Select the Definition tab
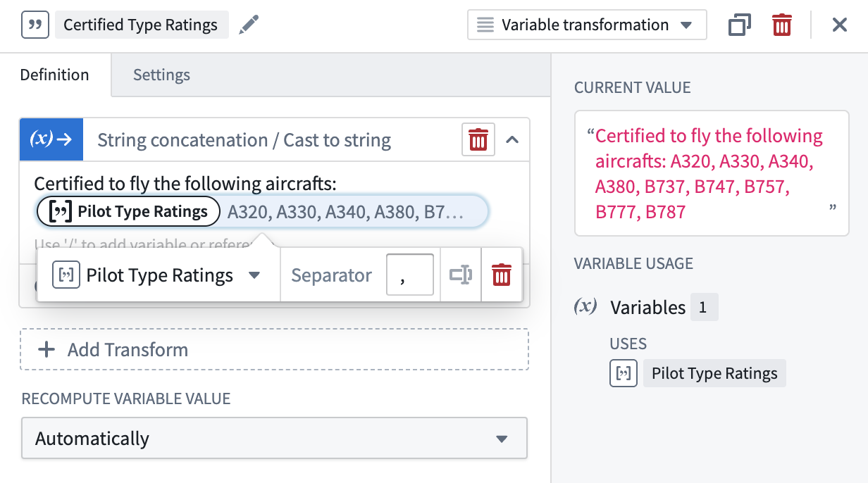This screenshot has height=483, width=868. (x=54, y=75)
